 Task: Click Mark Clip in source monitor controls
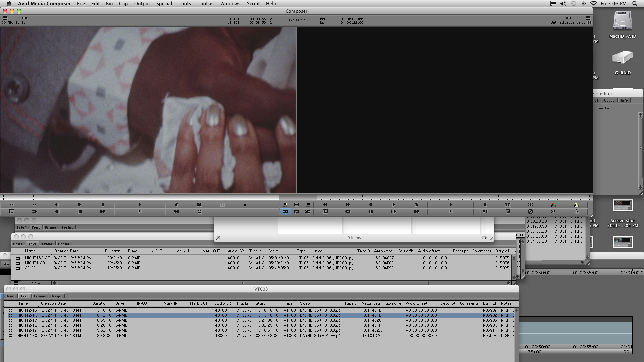pos(199,205)
